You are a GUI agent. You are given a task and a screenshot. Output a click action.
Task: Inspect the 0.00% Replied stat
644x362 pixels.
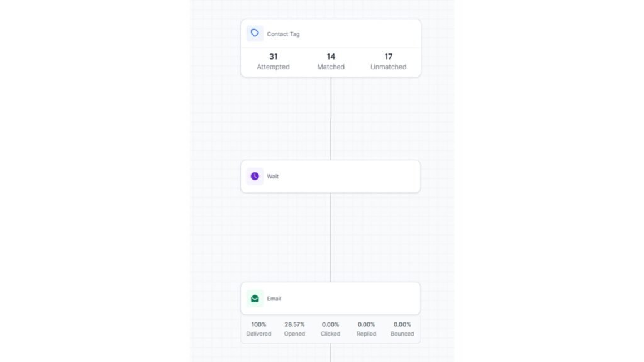(x=366, y=329)
